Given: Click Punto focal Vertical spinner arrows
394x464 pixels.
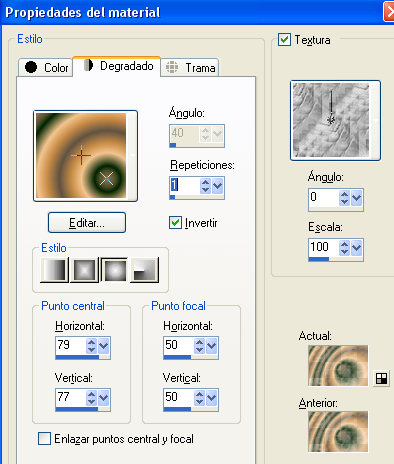Looking at the screenshot, I should click(199, 398).
